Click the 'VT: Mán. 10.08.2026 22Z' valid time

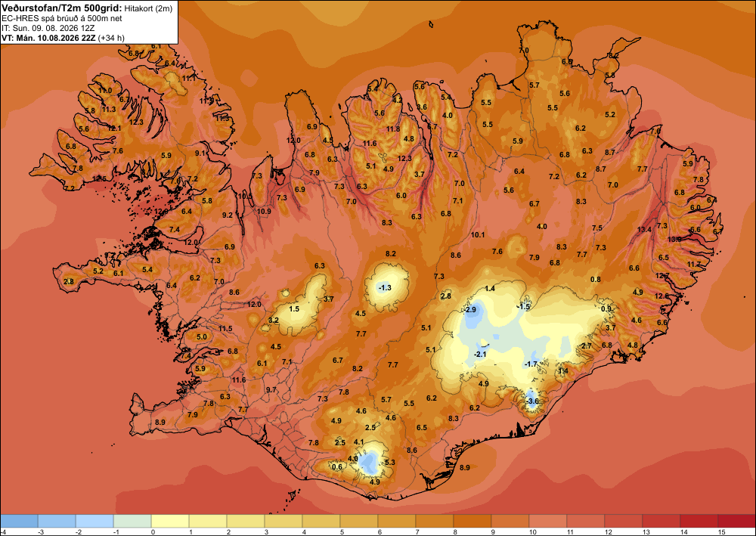(x=48, y=38)
